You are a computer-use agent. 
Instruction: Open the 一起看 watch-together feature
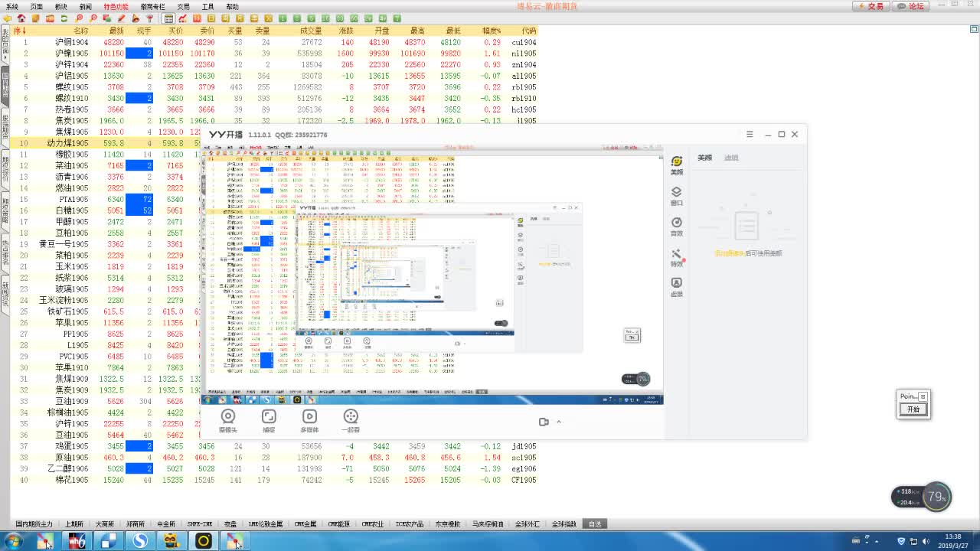[351, 421]
